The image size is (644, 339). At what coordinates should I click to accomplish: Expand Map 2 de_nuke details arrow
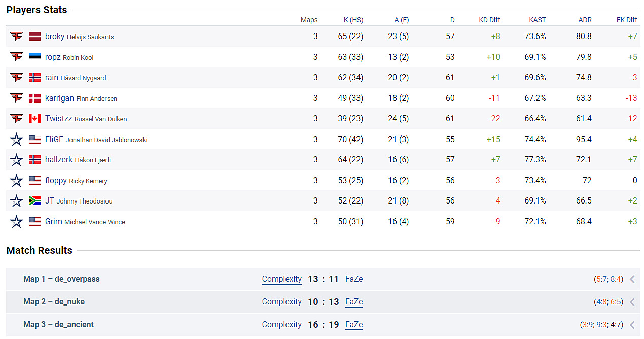632,302
